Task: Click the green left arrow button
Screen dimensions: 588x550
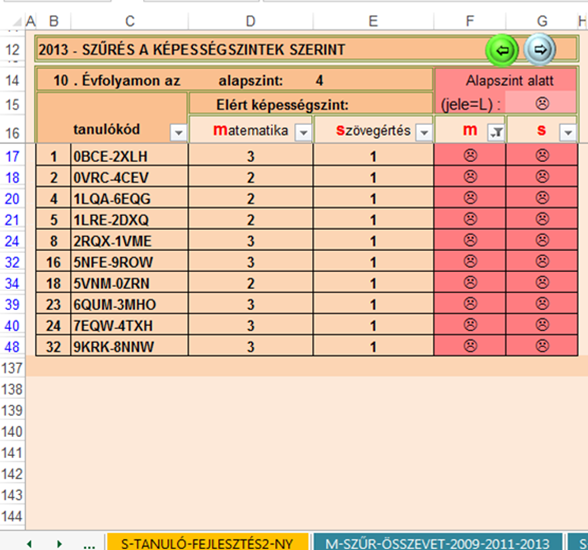Action: click(502, 50)
